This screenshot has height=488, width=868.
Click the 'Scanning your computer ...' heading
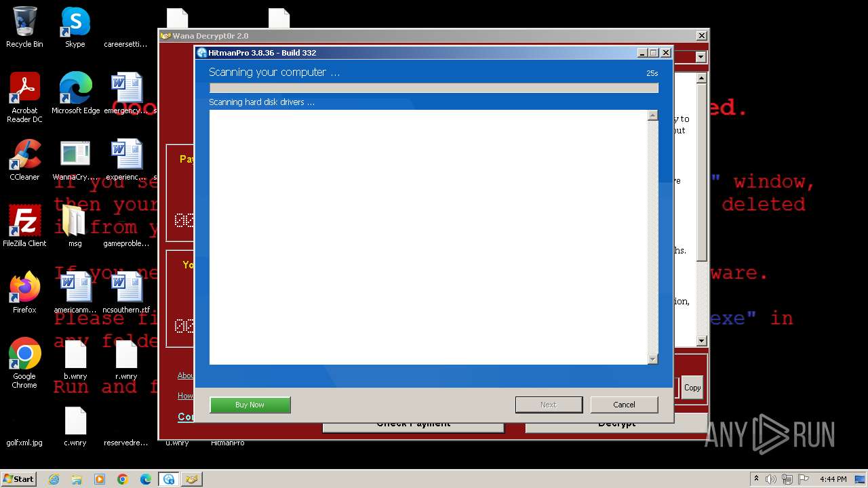tap(275, 72)
